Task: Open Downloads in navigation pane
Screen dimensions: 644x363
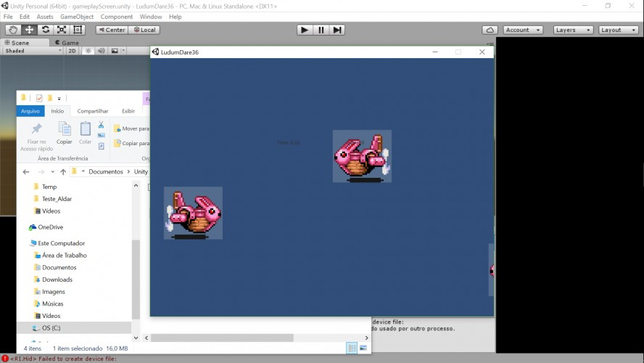Action: [57, 280]
